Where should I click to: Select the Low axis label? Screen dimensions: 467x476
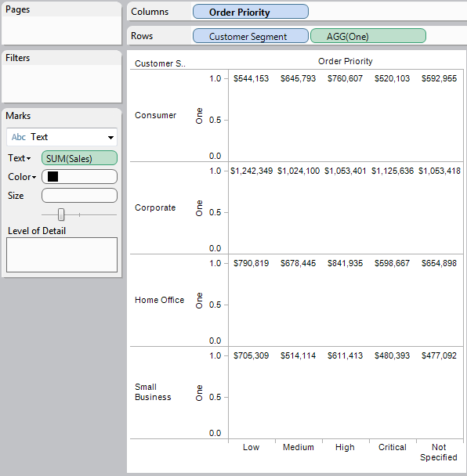point(252,447)
